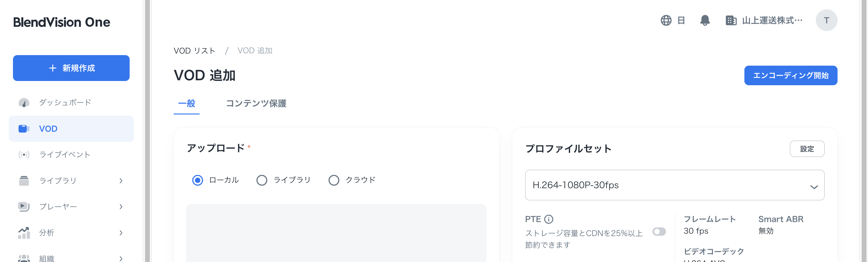Open the H.264-1080P-30fps profile dropdown
This screenshot has height=262, width=868.
tap(674, 185)
